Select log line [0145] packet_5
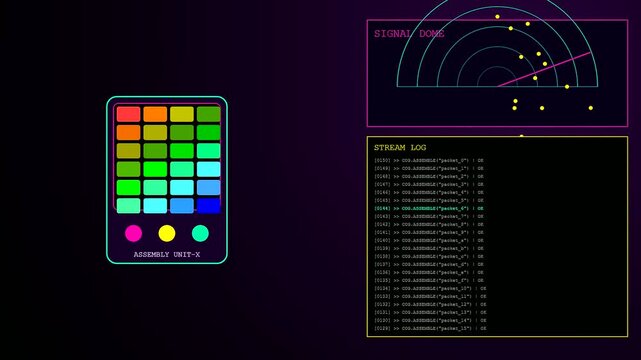Image resolution: width=641 pixels, height=360 pixels. click(429, 201)
